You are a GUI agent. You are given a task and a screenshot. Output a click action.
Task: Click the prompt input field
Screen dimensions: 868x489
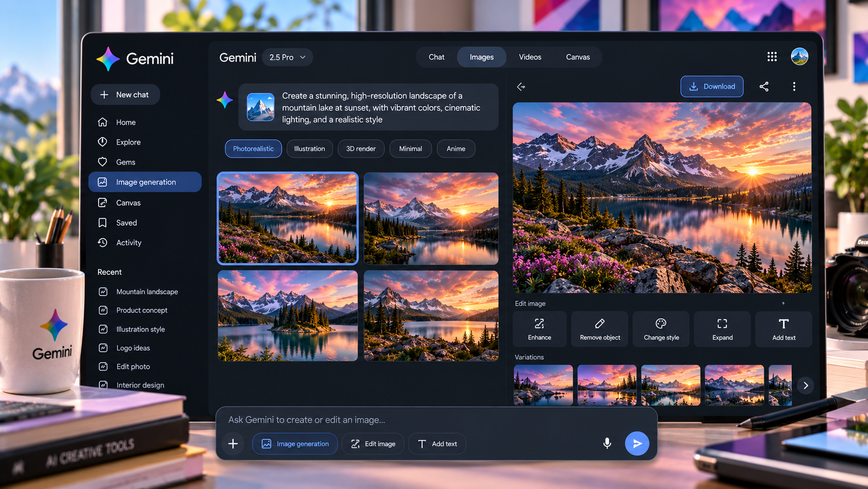(x=436, y=419)
